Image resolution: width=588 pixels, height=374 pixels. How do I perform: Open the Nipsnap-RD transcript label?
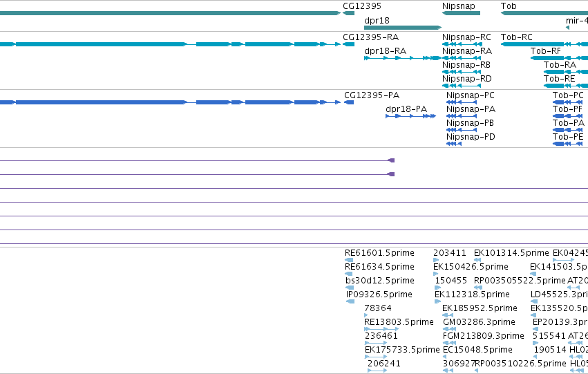pos(467,79)
